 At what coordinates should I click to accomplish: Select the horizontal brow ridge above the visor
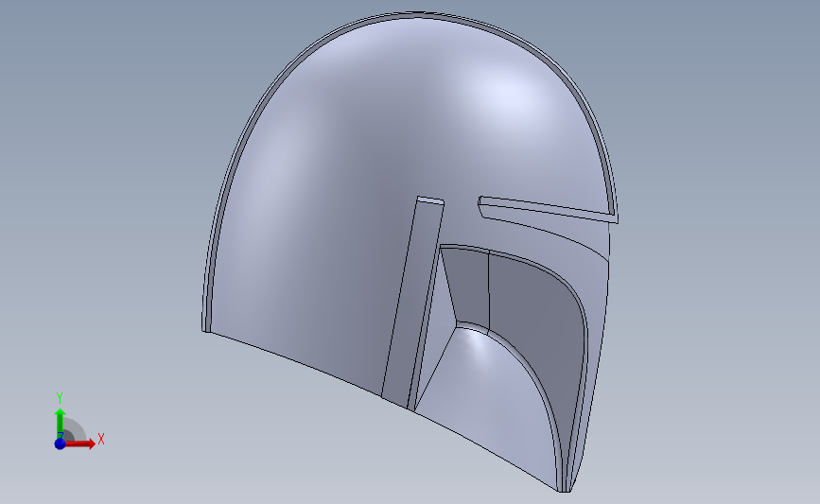547,209
